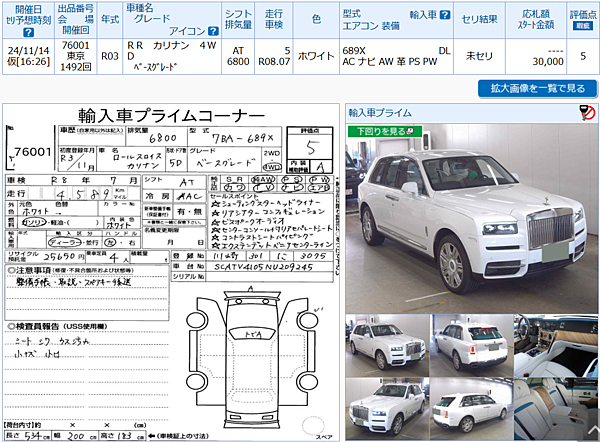This screenshot has width=600, height=442.
Task: Open the dashboard interior thumbnail
Action: click(x=556, y=346)
